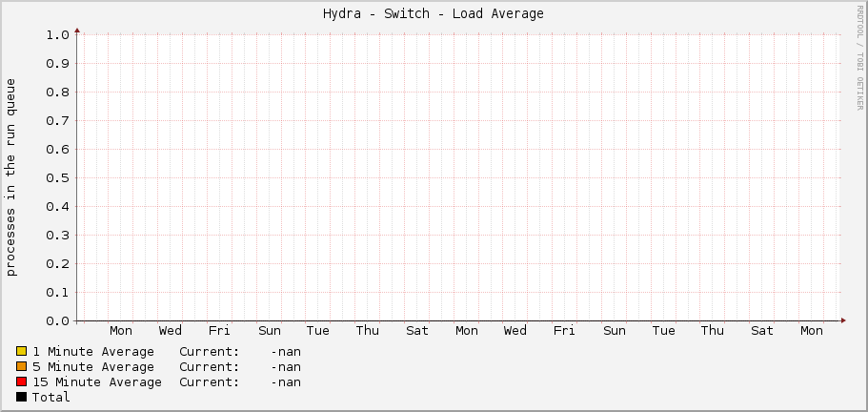Click the 0.0 y-axis value

click(x=57, y=321)
